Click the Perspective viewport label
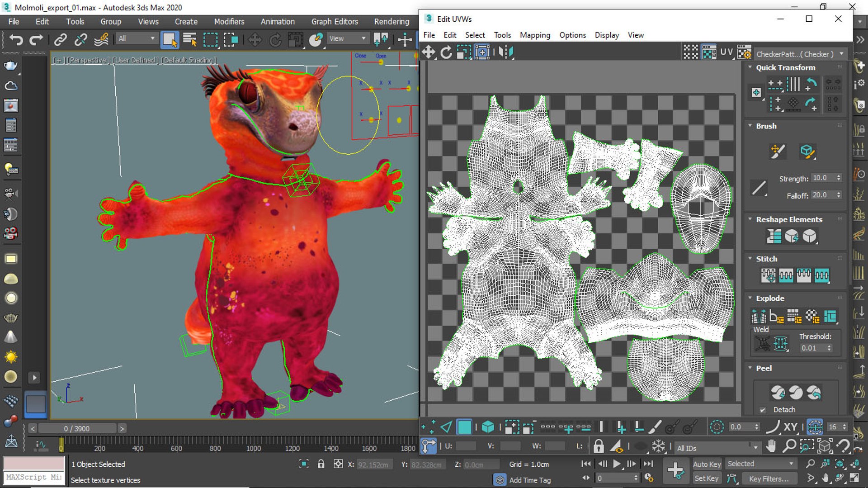The width and height of the screenshot is (868, 488). [88, 60]
